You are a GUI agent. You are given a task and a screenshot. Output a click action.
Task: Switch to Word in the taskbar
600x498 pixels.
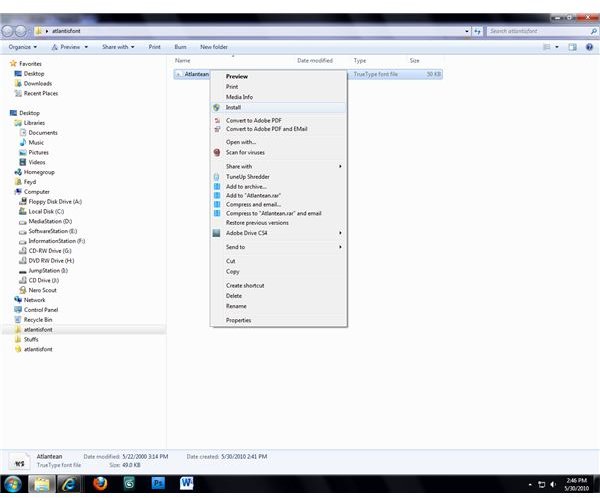pyautogui.click(x=187, y=484)
